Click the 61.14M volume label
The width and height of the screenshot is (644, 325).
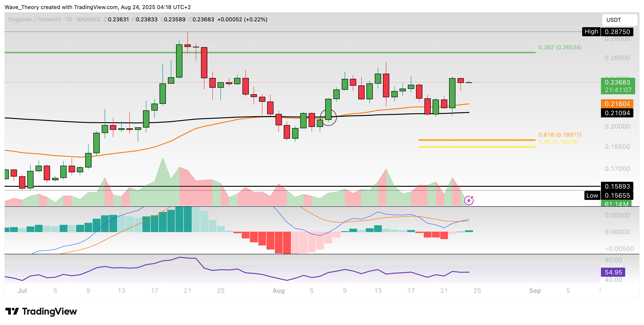point(616,204)
